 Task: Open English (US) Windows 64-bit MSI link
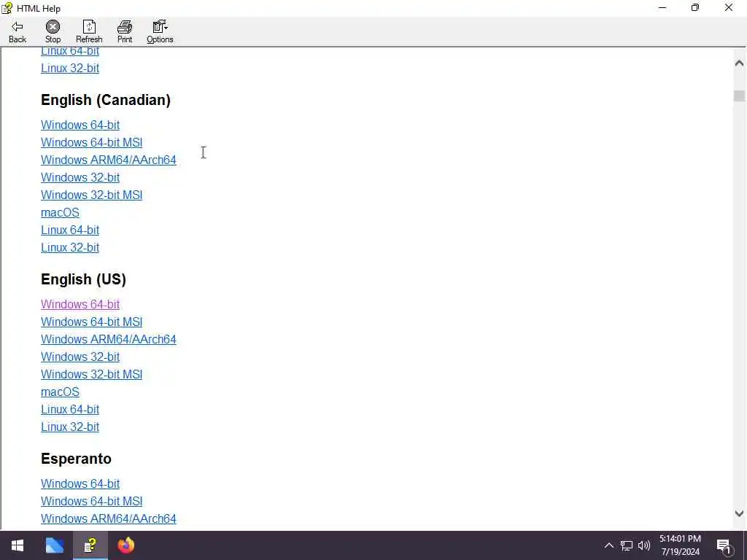pyautogui.click(x=91, y=322)
